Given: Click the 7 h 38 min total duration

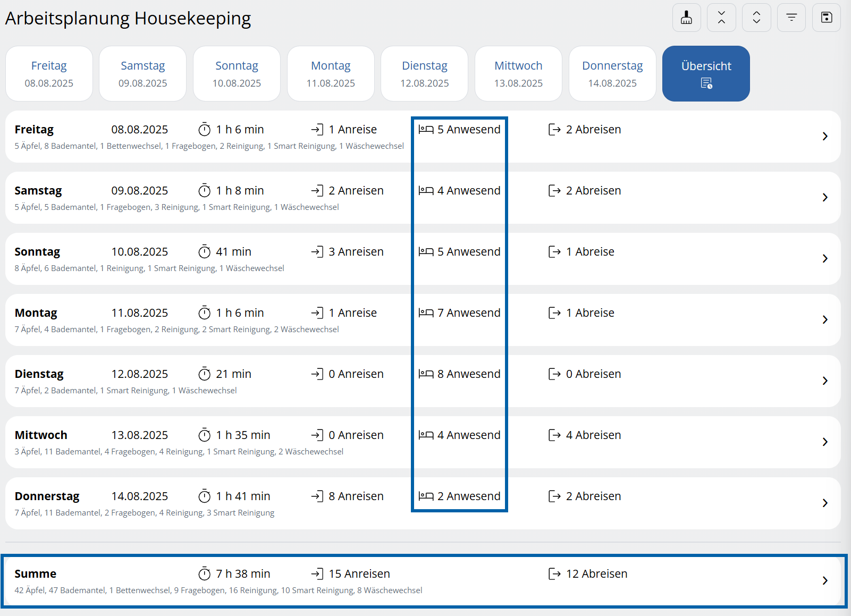Looking at the screenshot, I should click(x=243, y=574).
